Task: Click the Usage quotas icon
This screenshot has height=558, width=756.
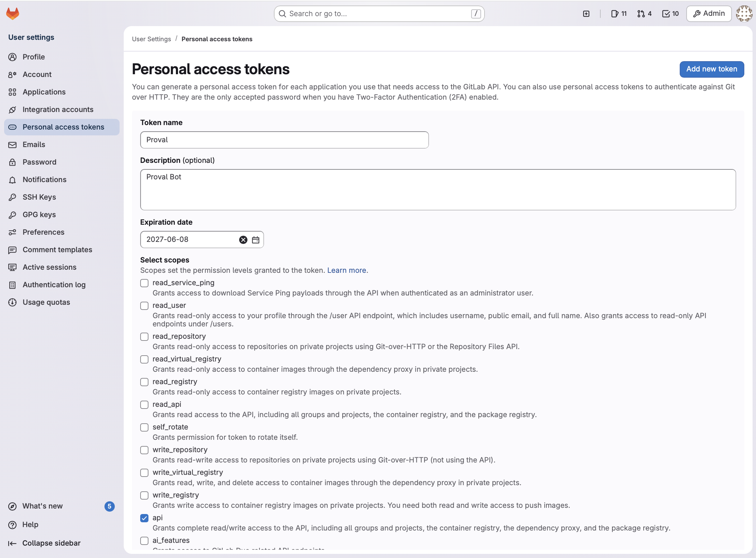Action: 12,302
